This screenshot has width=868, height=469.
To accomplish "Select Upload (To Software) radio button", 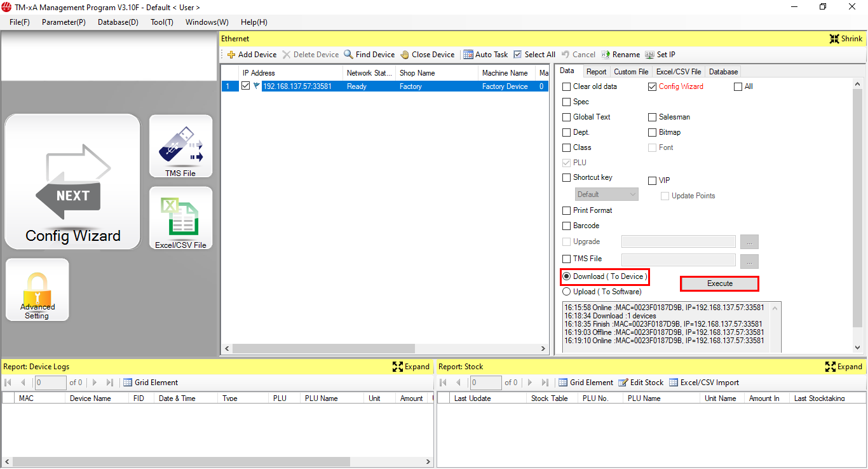I will [567, 292].
